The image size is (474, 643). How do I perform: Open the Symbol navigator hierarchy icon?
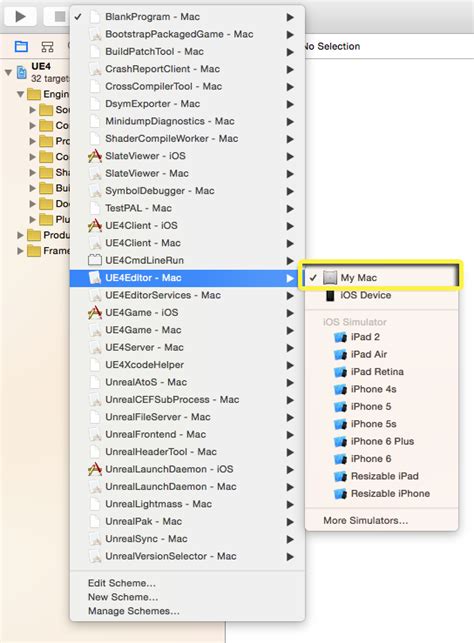48,47
